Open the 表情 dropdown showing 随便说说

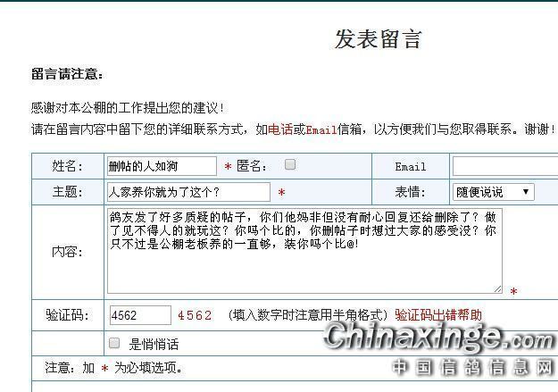pyautogui.click(x=494, y=192)
